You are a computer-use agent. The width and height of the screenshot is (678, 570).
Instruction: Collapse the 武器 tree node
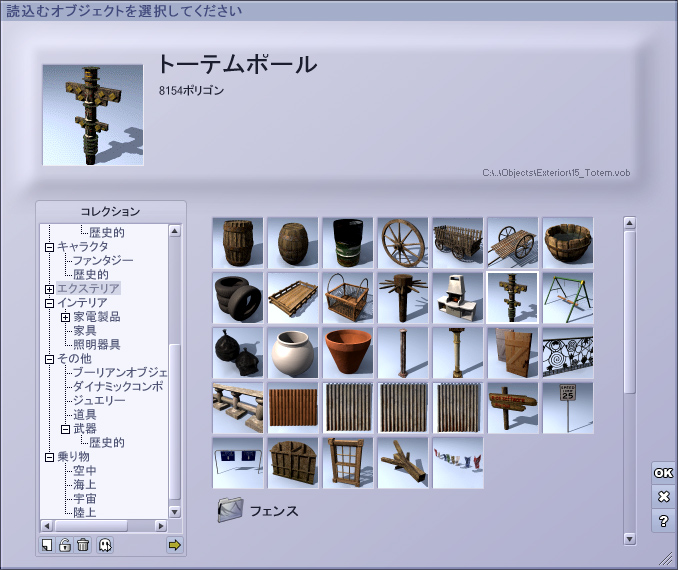[x=65, y=429]
